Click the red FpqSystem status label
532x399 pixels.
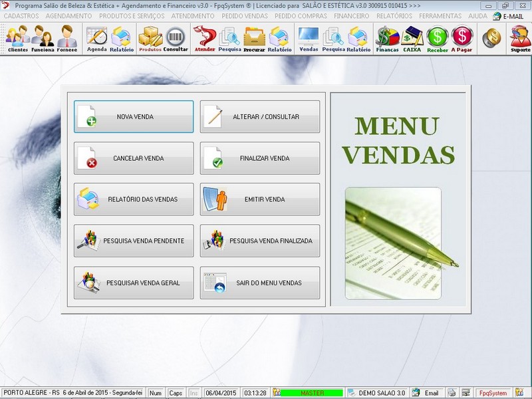(x=493, y=393)
